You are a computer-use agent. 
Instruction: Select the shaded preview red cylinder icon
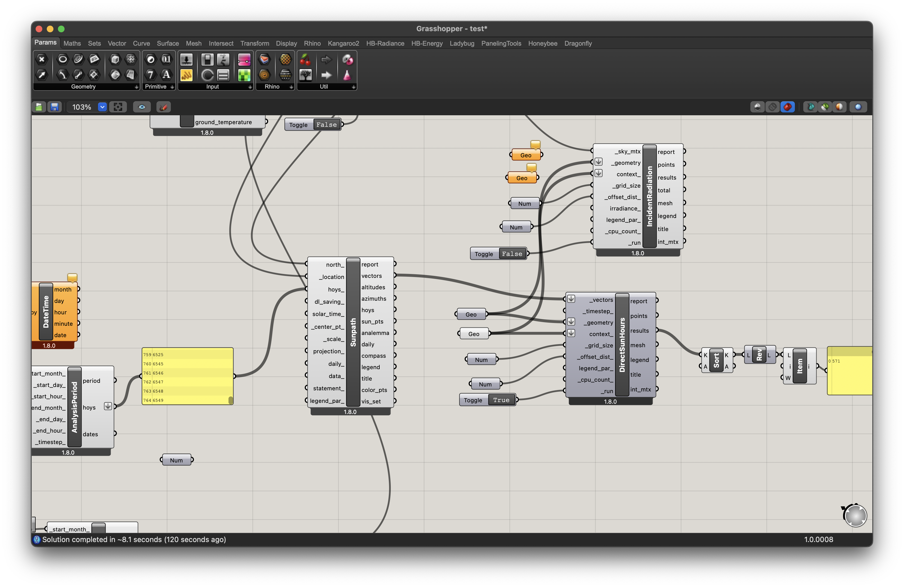[x=787, y=107]
